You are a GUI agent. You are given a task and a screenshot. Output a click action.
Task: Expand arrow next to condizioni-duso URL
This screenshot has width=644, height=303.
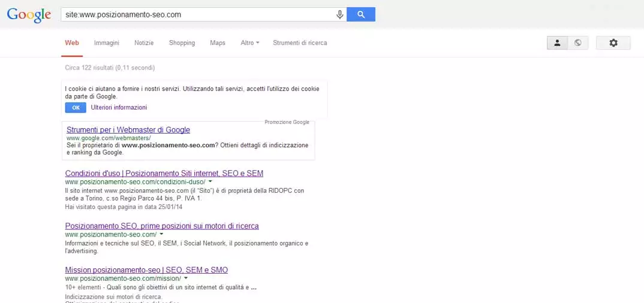tap(210, 181)
